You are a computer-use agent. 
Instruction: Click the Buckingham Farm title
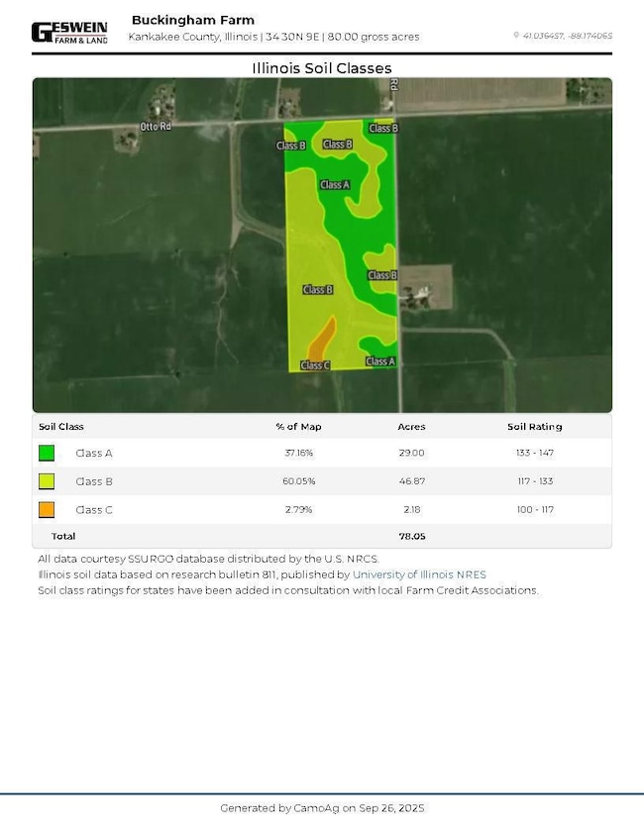(x=192, y=20)
